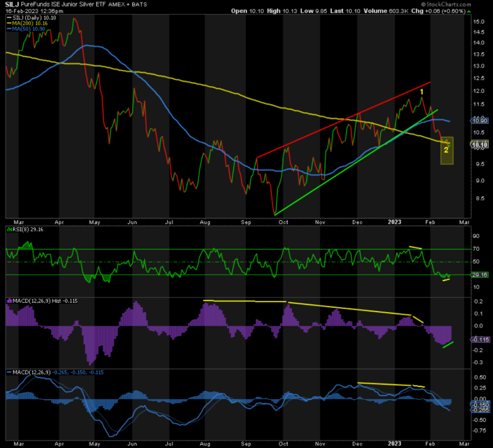Click the RSI(8) 29.16 panel label
This screenshot has height=448, width=493.
(28, 230)
